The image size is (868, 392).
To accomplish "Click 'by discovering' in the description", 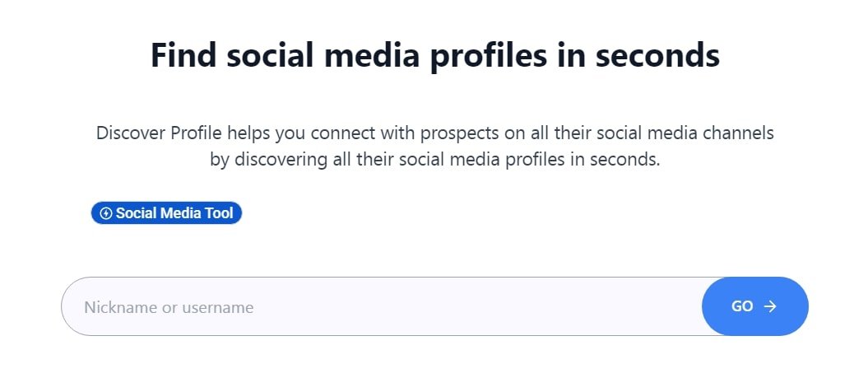I will coord(259,159).
